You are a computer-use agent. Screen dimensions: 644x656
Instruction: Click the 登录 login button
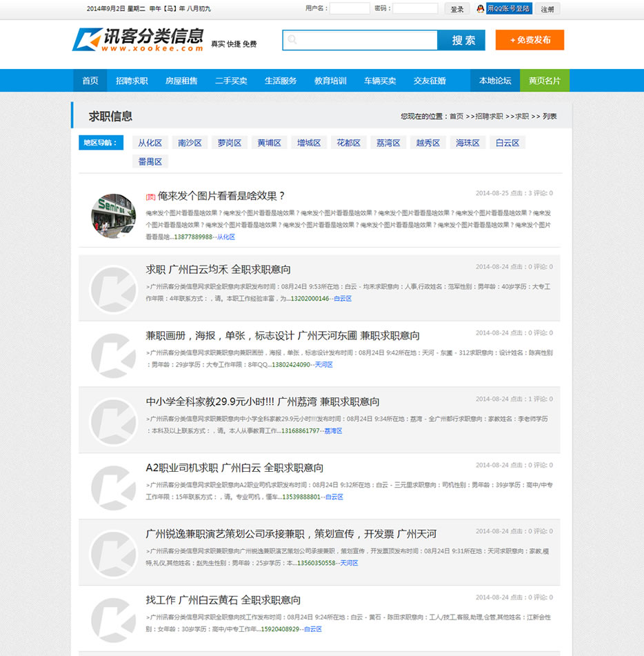457,9
